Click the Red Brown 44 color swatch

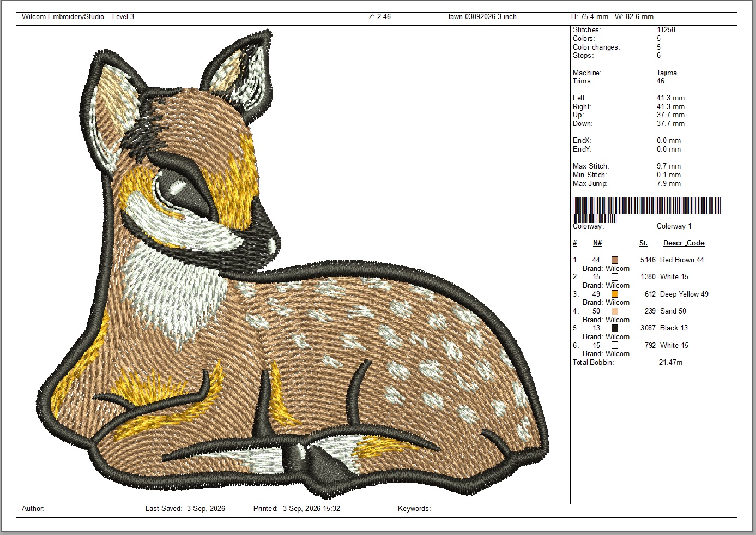tap(615, 260)
